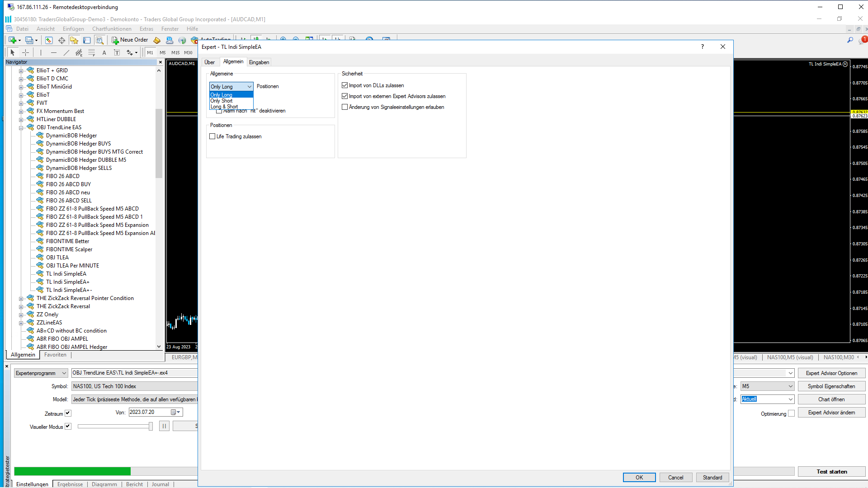The height and width of the screenshot is (488, 868).
Task: Click the Von date input field
Action: pos(156,412)
